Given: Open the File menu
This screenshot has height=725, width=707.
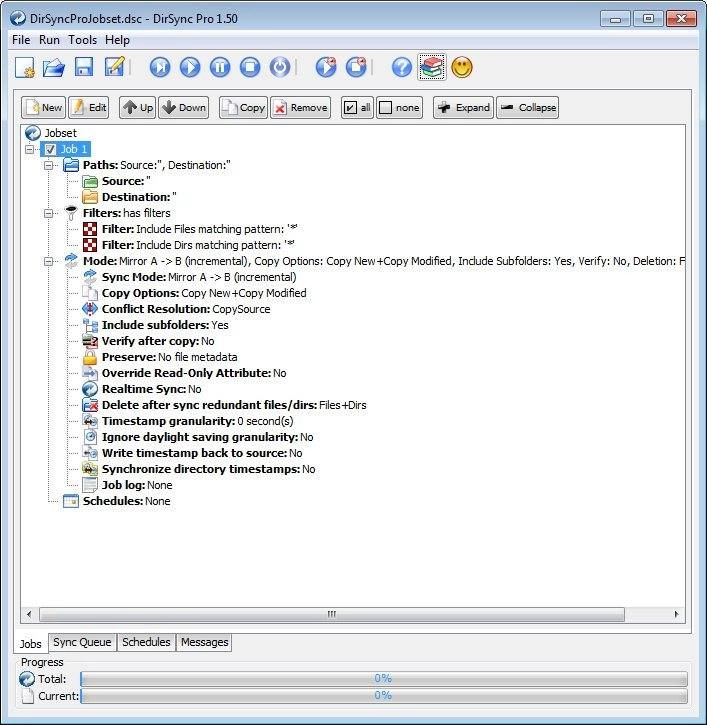Looking at the screenshot, I should coord(21,40).
